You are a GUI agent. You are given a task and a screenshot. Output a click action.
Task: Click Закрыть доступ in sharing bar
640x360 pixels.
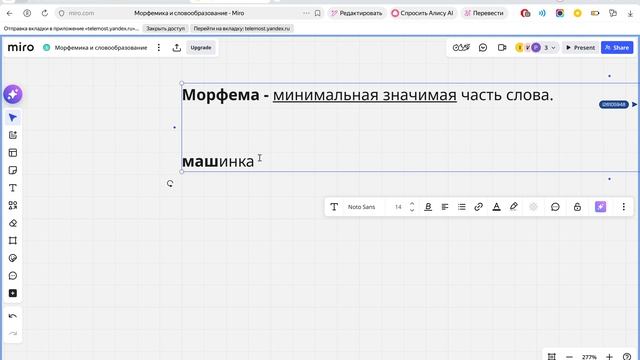165,29
